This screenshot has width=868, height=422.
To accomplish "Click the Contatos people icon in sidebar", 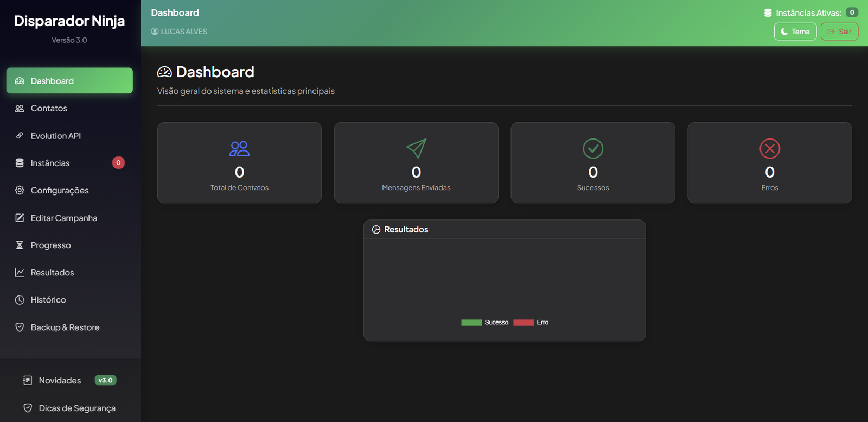I will click(x=20, y=108).
